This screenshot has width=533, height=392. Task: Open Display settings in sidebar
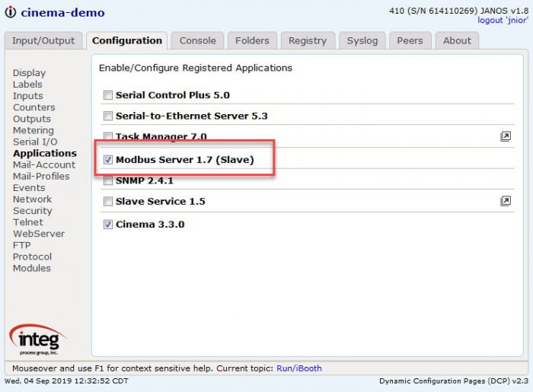[29, 73]
